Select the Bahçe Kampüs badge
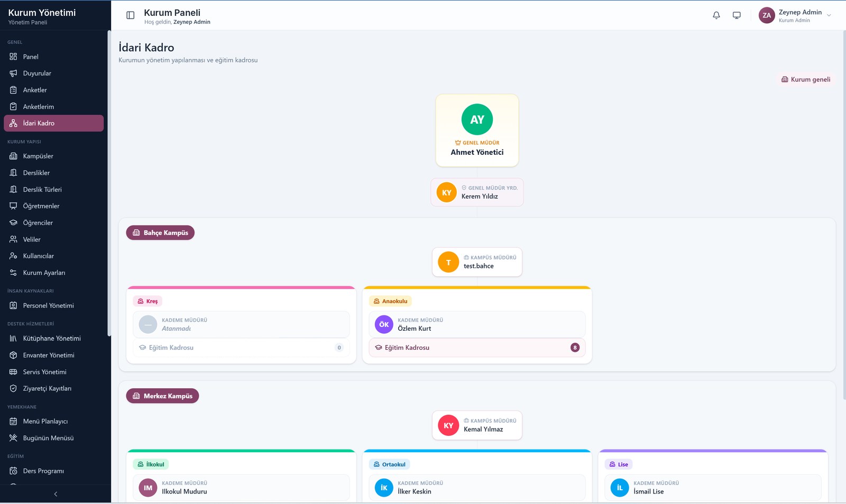 (x=160, y=232)
